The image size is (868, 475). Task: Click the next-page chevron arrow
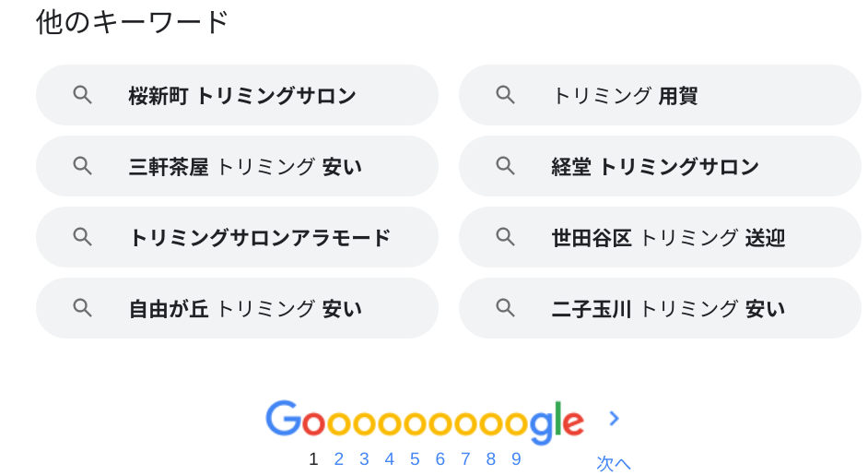(614, 419)
